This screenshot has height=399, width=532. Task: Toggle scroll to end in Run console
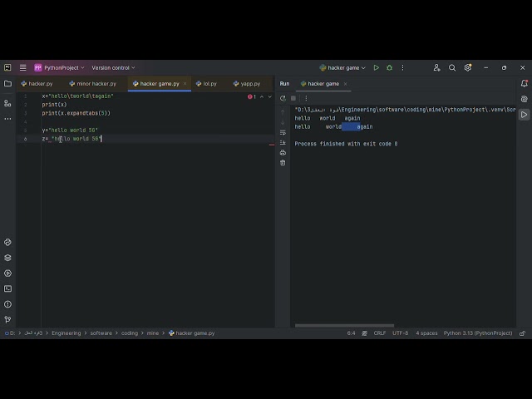pyautogui.click(x=283, y=143)
